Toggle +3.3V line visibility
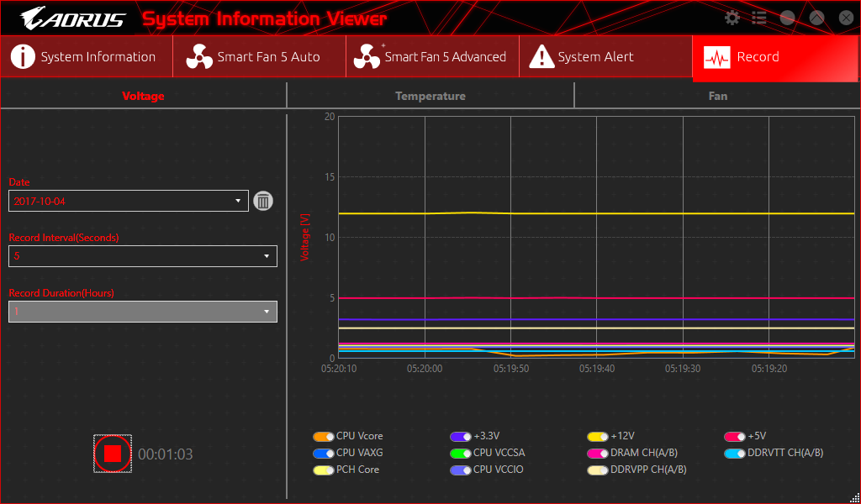This screenshot has height=504, width=861. pos(461,437)
